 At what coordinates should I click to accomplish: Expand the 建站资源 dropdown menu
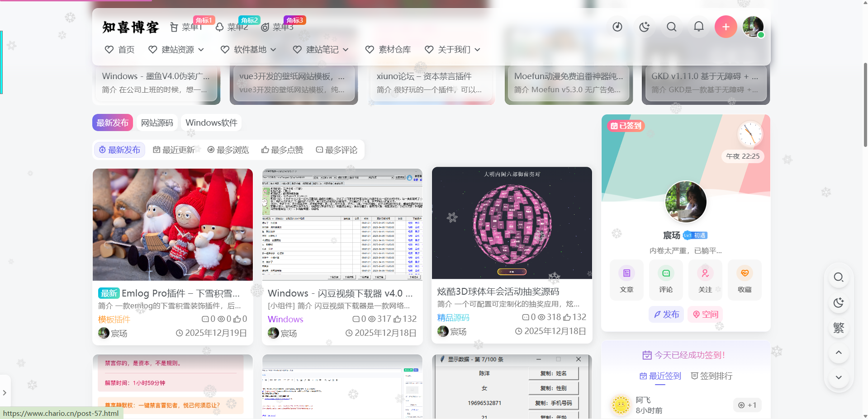point(176,50)
